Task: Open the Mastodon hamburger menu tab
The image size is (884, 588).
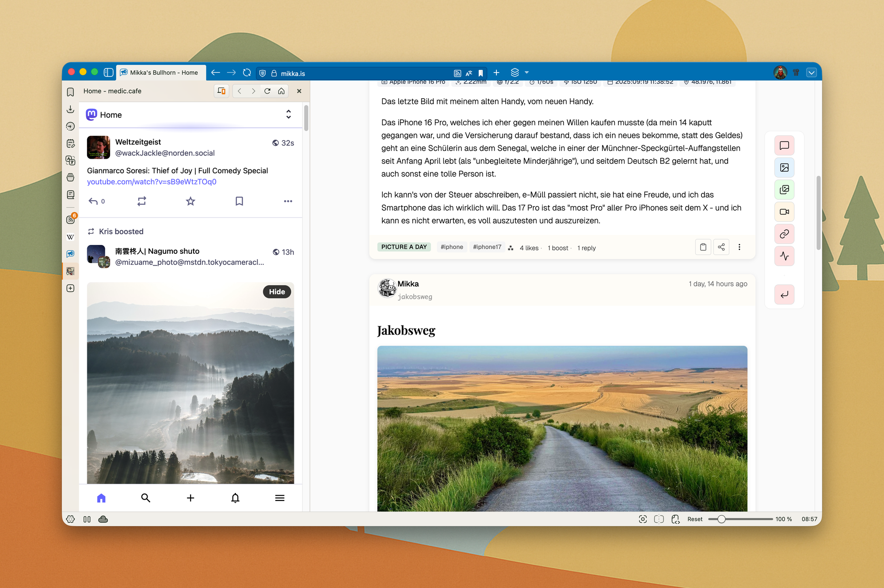Action: click(x=280, y=498)
